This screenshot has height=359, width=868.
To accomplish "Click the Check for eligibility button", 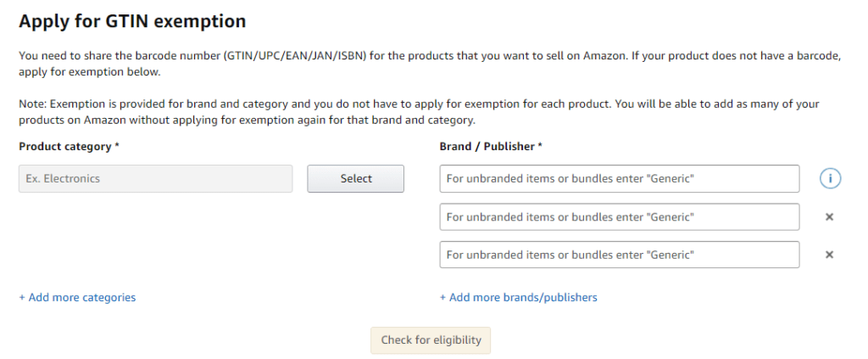I will pos(431,340).
